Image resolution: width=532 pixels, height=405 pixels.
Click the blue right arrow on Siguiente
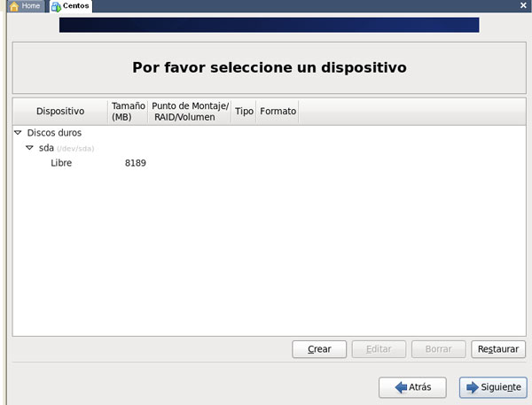pos(471,387)
